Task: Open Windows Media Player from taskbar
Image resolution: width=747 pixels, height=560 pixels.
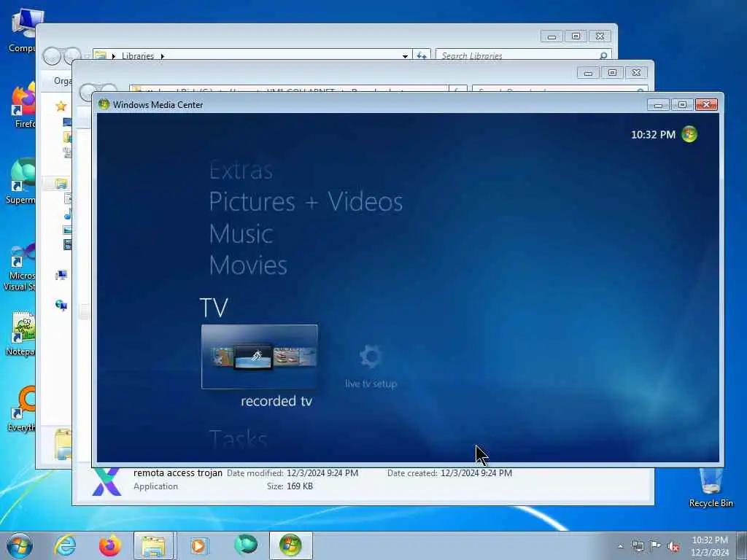Action: pos(199,545)
